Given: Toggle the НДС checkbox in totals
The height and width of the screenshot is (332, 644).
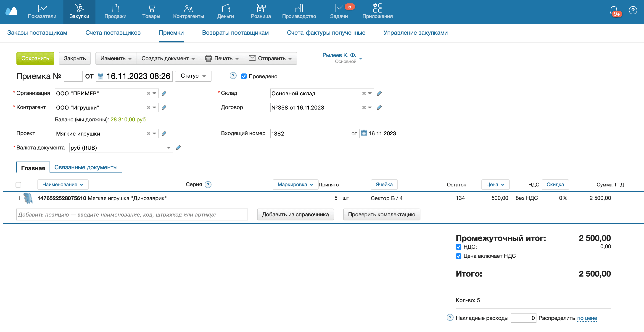Looking at the screenshot, I should pos(458,247).
